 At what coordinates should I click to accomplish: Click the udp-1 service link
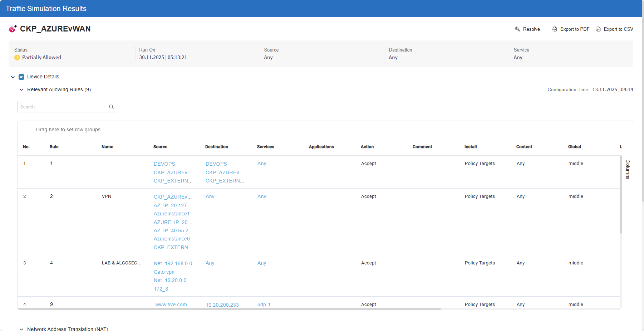[x=264, y=305]
